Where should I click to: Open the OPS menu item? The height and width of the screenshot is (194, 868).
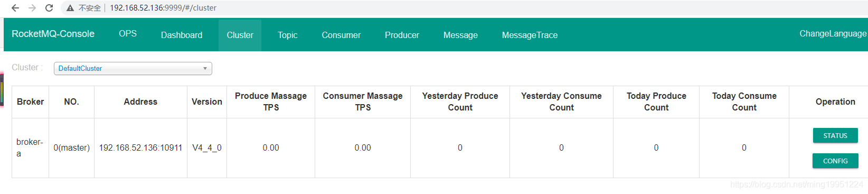coord(128,34)
